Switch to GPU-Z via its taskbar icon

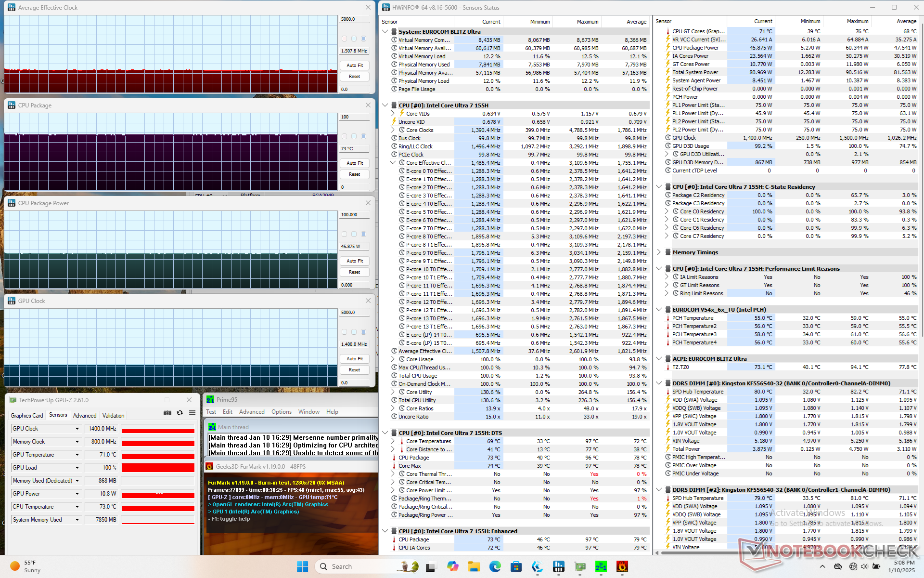[580, 566]
